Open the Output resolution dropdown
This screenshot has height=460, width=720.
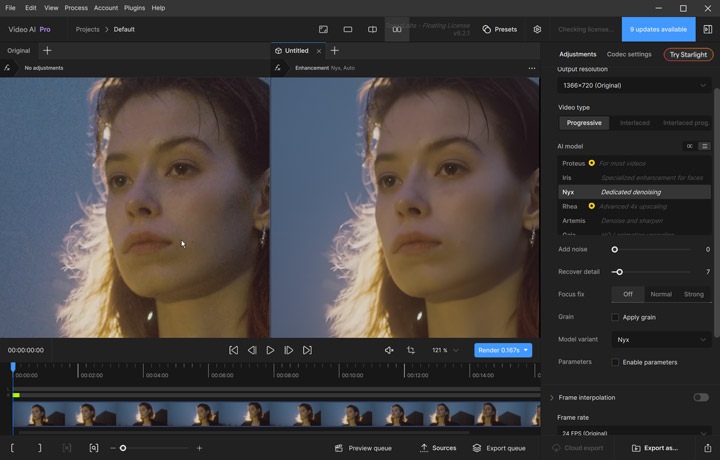point(634,85)
